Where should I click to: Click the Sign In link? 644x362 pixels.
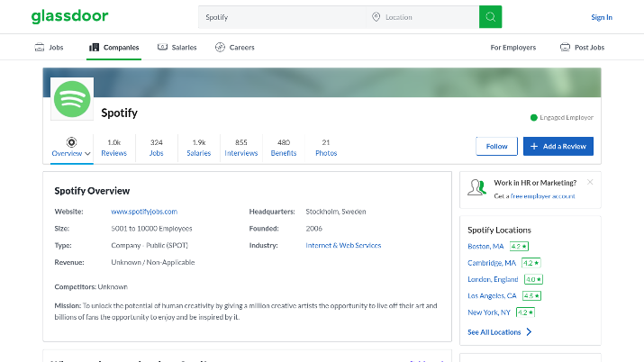[602, 17]
